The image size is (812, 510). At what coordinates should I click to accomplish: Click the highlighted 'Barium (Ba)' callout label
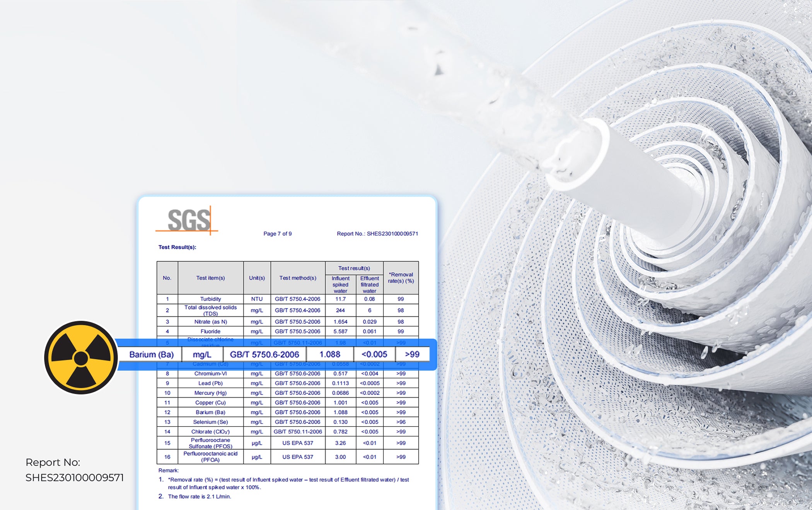pos(151,354)
